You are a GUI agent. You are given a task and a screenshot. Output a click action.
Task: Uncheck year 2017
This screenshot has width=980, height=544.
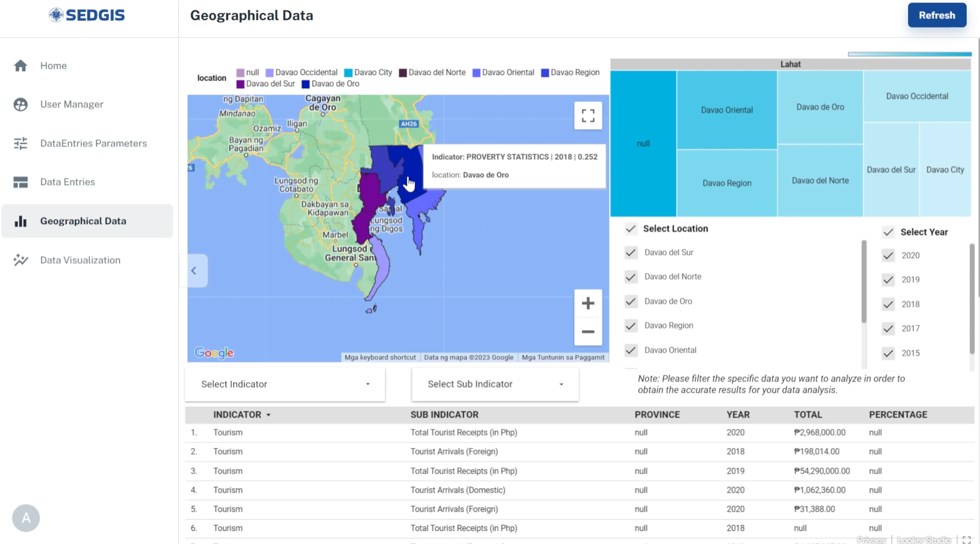pos(888,328)
